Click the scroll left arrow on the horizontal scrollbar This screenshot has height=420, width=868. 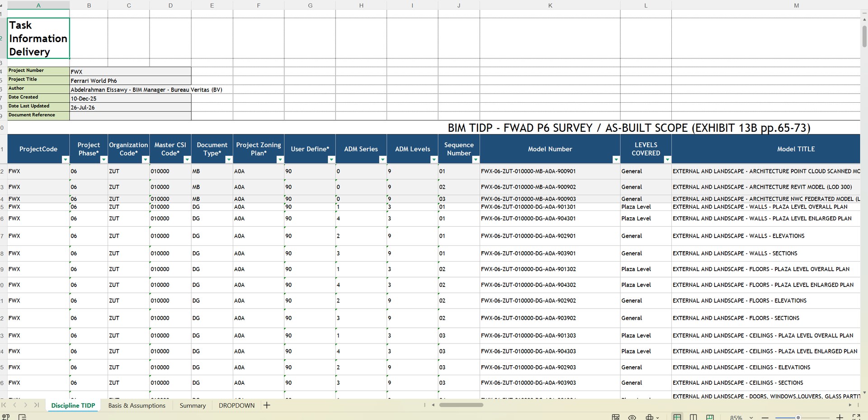[433, 405]
